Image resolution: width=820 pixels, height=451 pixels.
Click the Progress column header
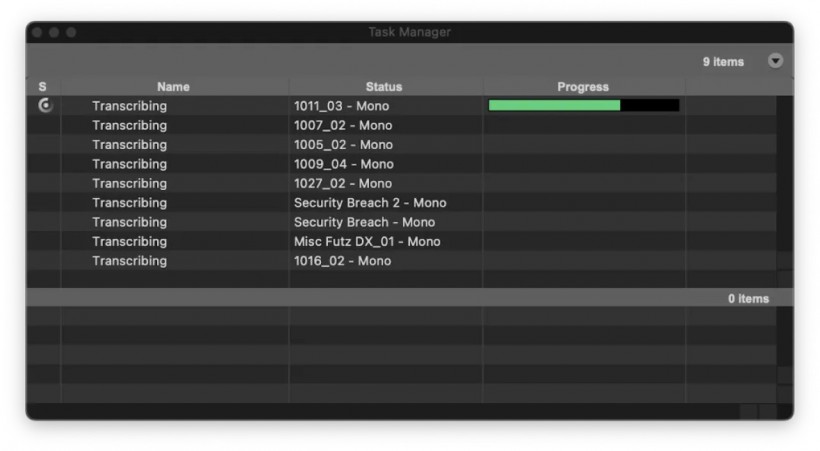point(583,87)
